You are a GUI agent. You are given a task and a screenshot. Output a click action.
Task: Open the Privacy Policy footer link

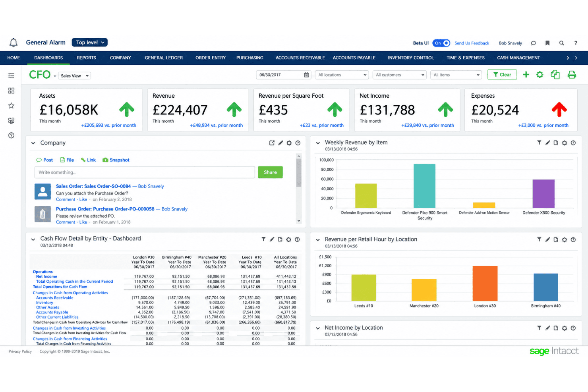pos(20,351)
